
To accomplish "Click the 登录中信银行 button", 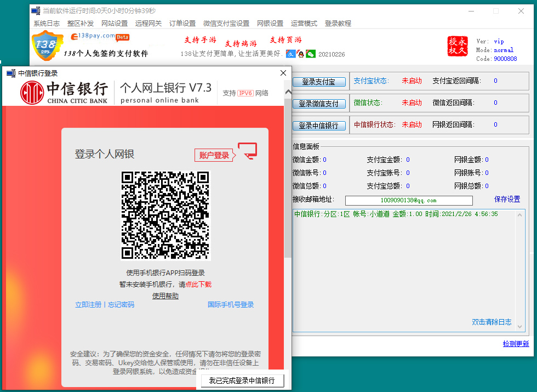I will click(319, 126).
